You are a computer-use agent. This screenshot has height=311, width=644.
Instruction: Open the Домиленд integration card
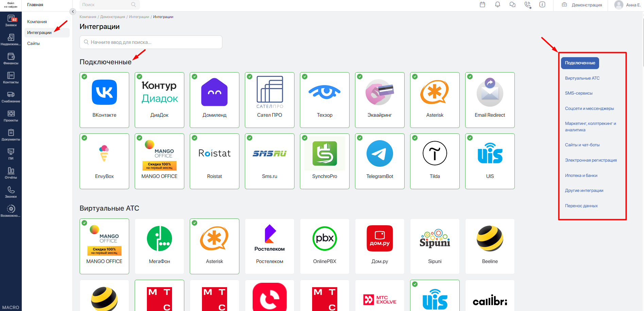click(215, 100)
